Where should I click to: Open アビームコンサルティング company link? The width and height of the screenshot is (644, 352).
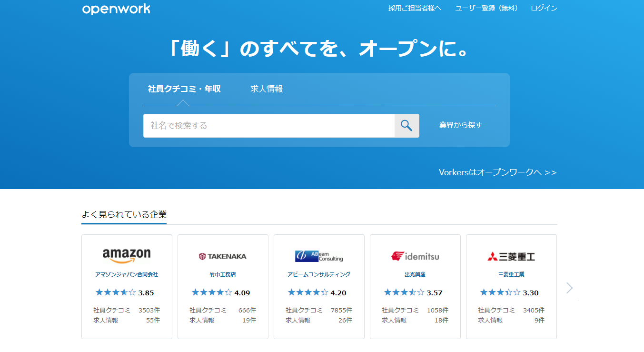click(319, 274)
